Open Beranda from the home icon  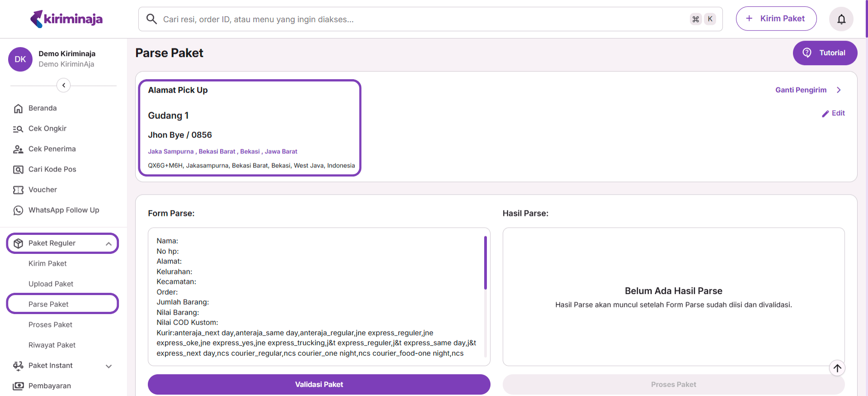point(18,109)
